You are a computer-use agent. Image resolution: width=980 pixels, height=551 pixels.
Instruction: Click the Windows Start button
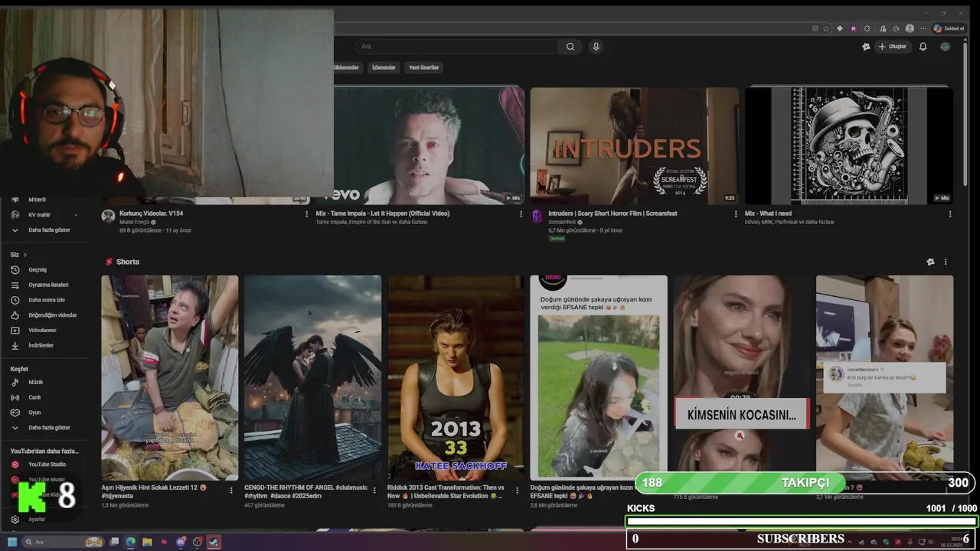tap(12, 542)
